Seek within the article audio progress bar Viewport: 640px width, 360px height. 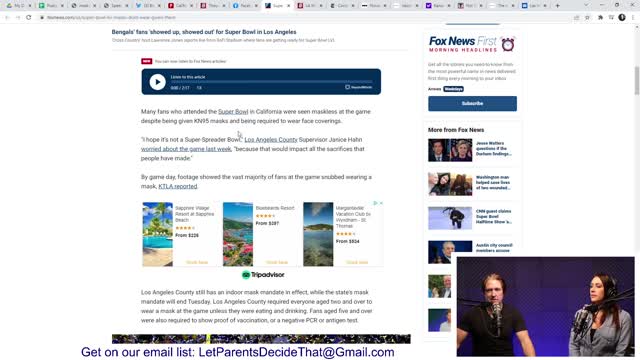[271, 82]
